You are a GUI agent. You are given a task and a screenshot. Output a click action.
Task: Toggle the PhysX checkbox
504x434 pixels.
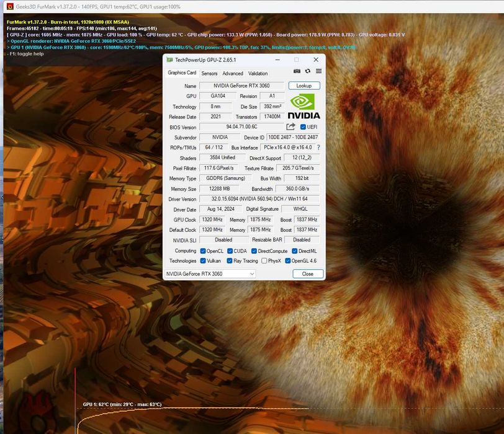(x=264, y=261)
